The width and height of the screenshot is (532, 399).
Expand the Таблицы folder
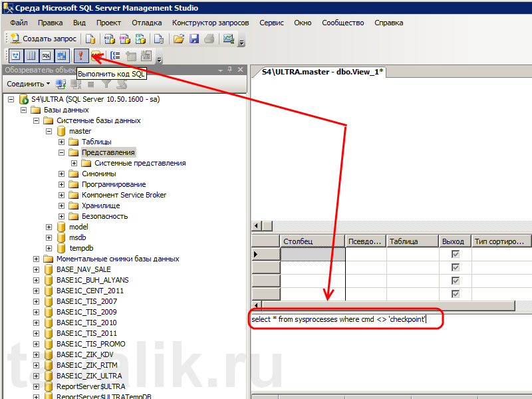pos(61,142)
